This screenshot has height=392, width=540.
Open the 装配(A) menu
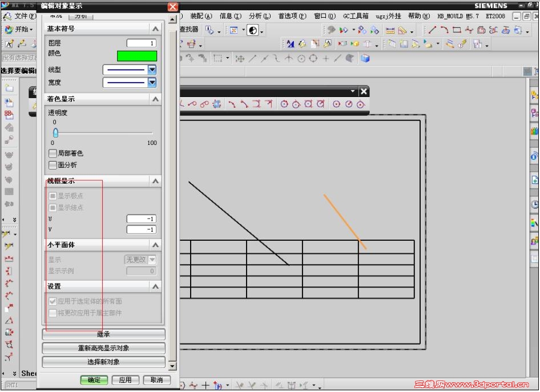pyautogui.click(x=201, y=16)
